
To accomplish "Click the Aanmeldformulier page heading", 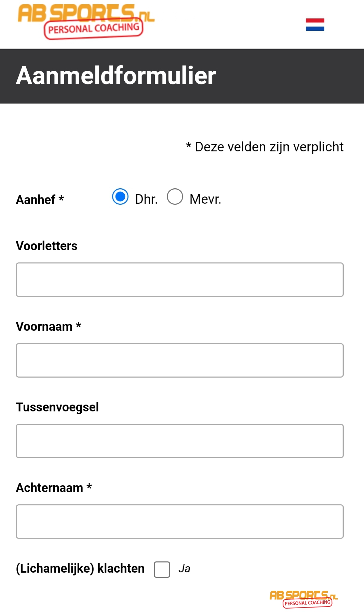I will (x=116, y=76).
